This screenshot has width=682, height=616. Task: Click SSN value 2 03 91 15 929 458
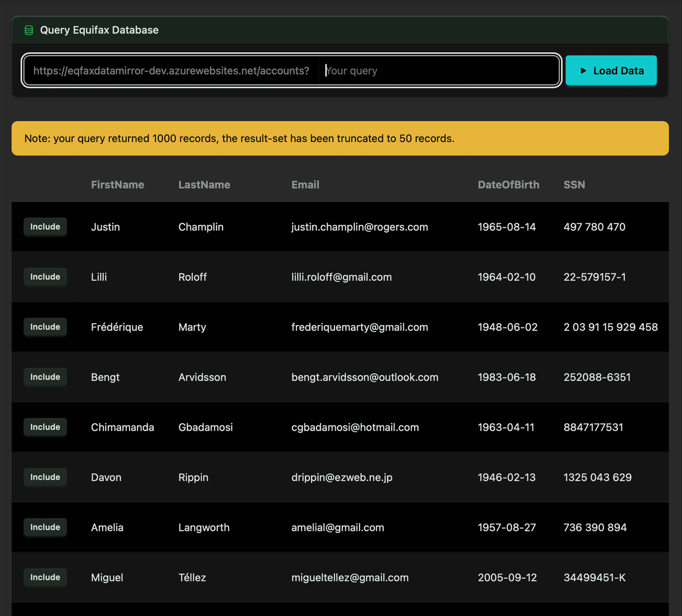pos(611,327)
